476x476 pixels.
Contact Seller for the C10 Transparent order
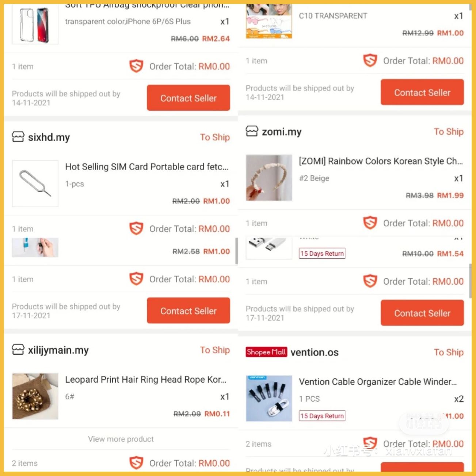[422, 92]
